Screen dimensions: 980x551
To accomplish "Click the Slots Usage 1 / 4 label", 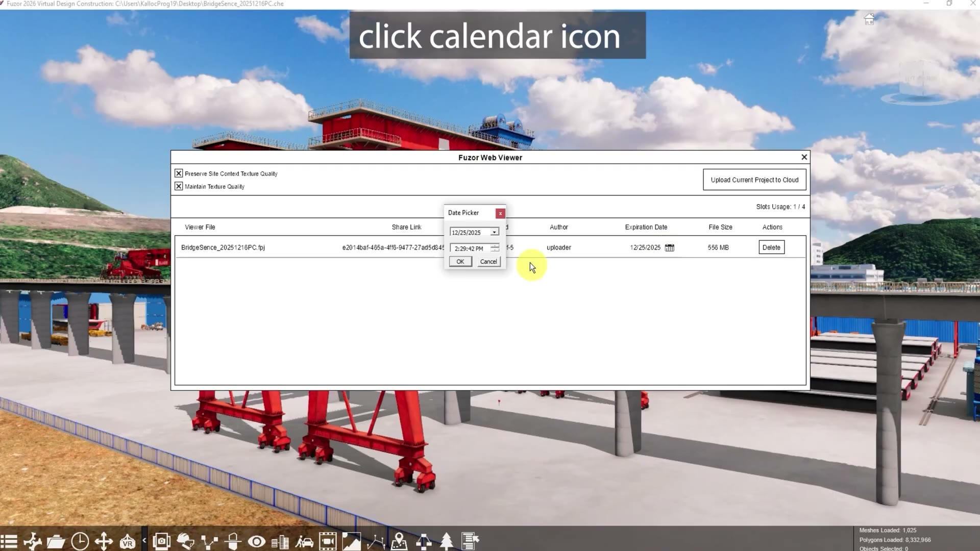I will click(x=780, y=207).
